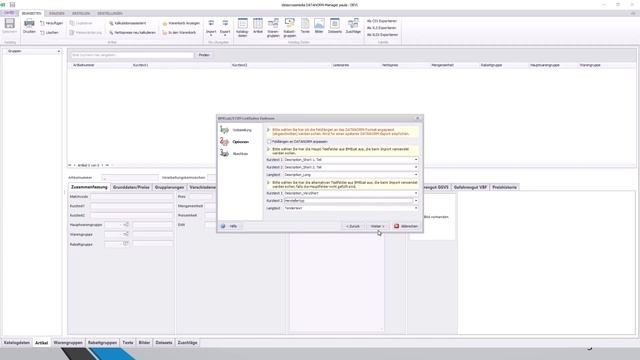Click the Vorbereitung step in the wizard
Image resolution: width=640 pixels, height=360 pixels.
242,130
